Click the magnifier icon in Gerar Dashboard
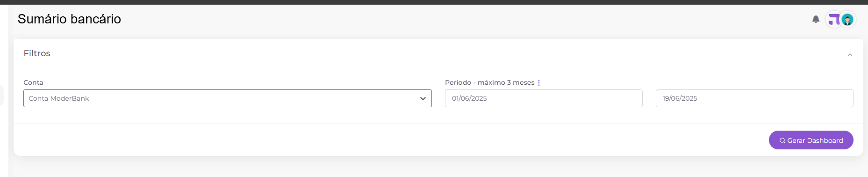This screenshot has width=868, height=177. tap(782, 140)
